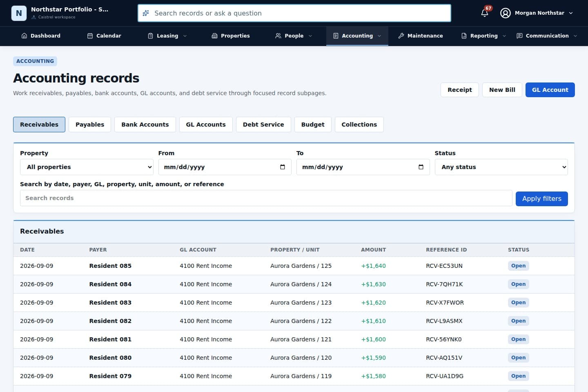Click the Accounting ledger icon
This screenshot has height=392, width=588.
(x=336, y=36)
